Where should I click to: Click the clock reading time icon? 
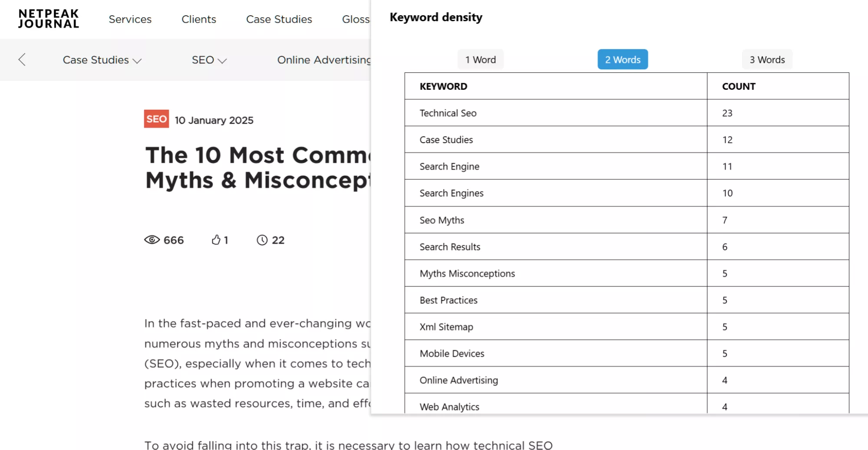[262, 240]
